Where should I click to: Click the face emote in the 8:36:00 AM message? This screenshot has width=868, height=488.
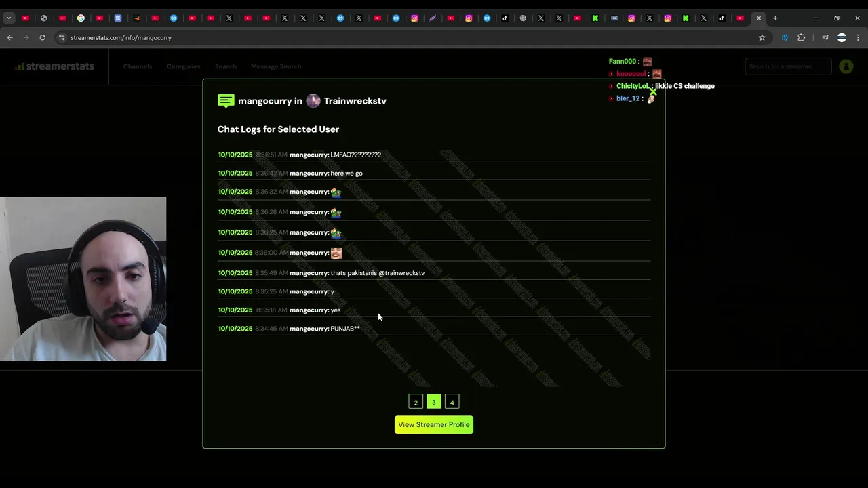[x=336, y=253]
